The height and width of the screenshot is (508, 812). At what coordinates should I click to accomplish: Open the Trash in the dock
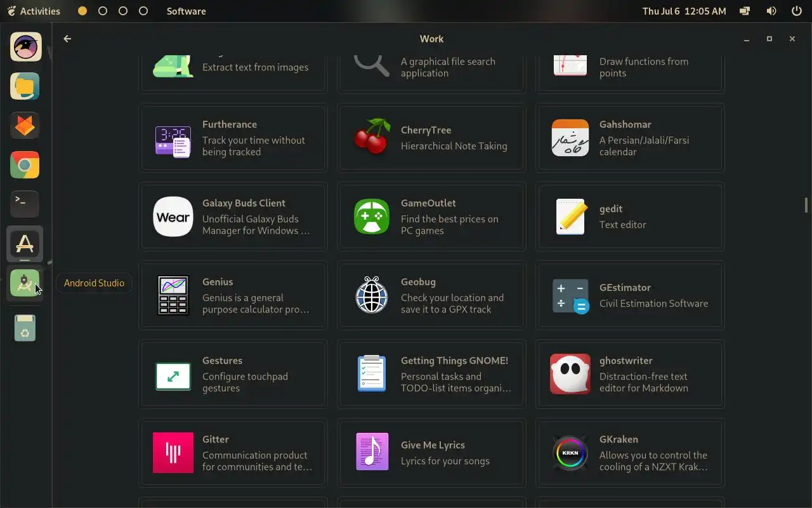point(25,328)
